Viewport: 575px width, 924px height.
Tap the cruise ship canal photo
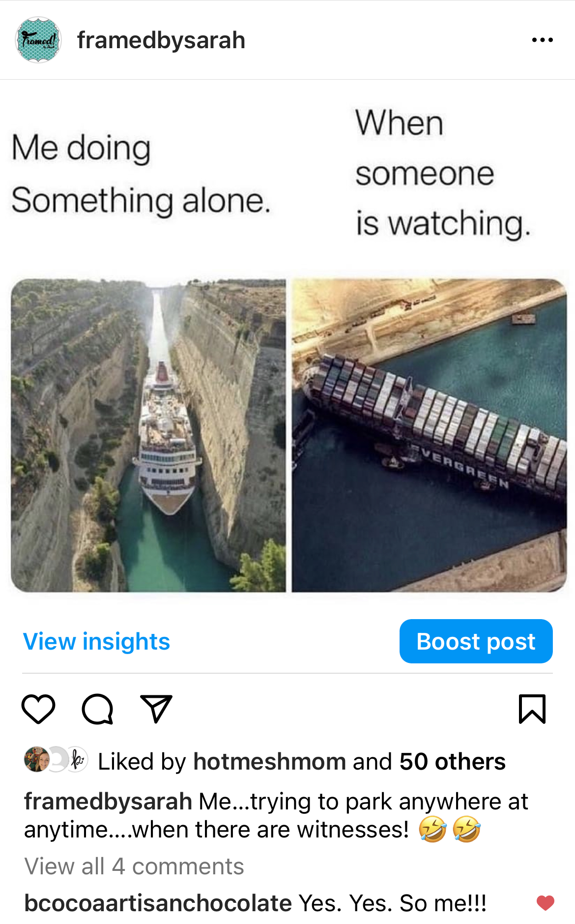148,435
